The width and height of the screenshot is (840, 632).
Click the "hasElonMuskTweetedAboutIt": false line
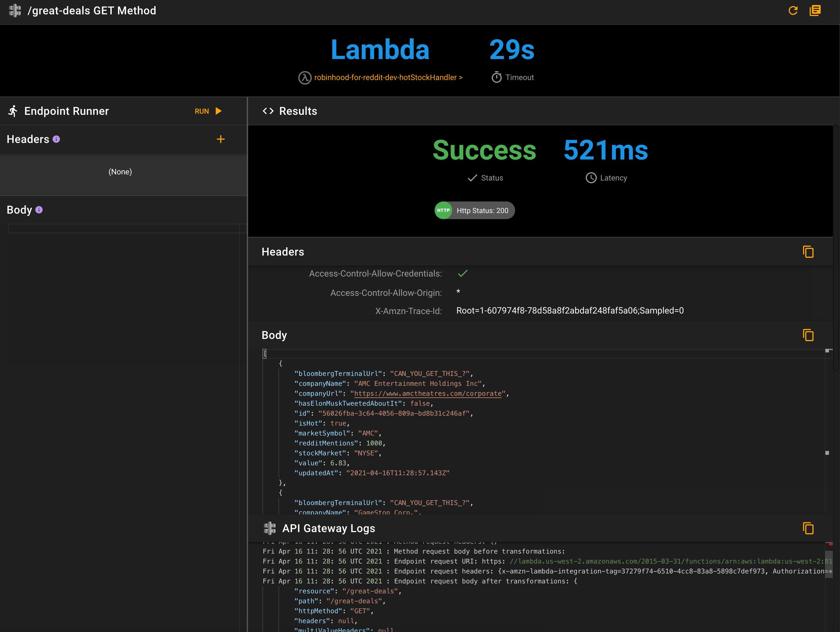click(x=363, y=403)
